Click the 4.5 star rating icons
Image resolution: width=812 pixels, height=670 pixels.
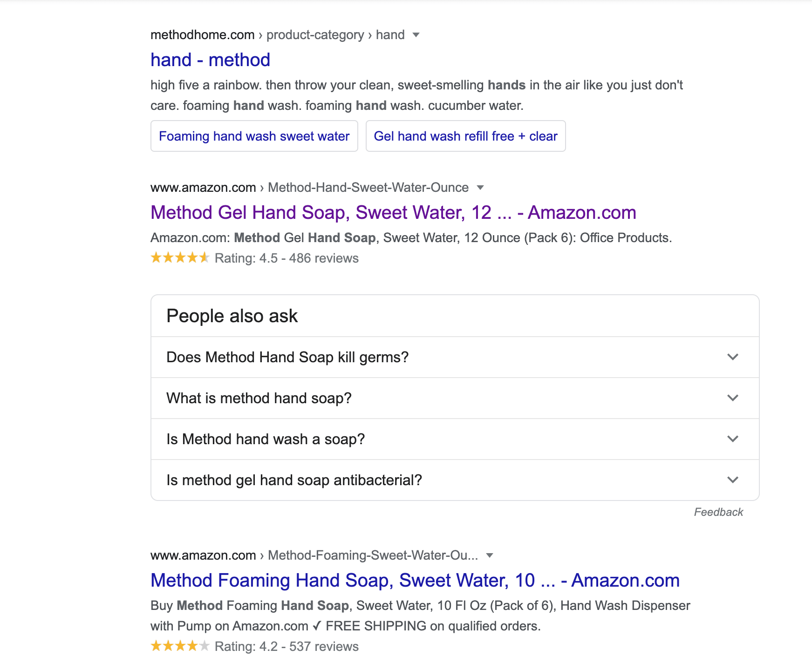pyautogui.click(x=180, y=257)
